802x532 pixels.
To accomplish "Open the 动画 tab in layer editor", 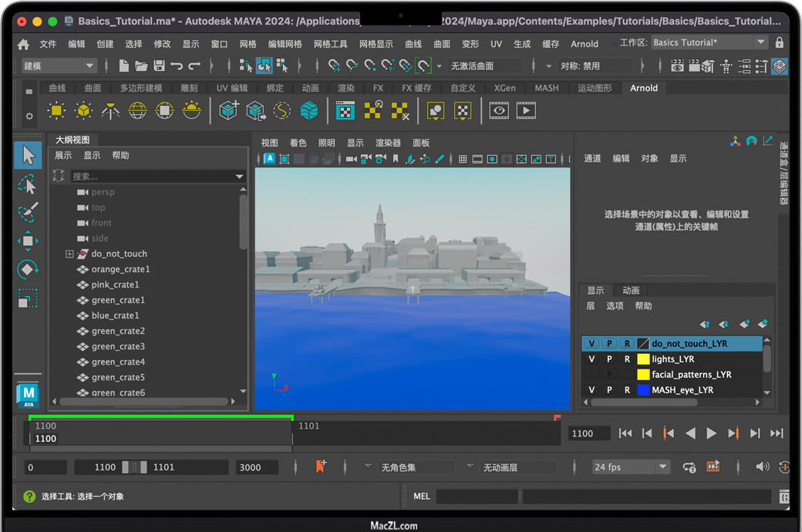I will click(631, 291).
